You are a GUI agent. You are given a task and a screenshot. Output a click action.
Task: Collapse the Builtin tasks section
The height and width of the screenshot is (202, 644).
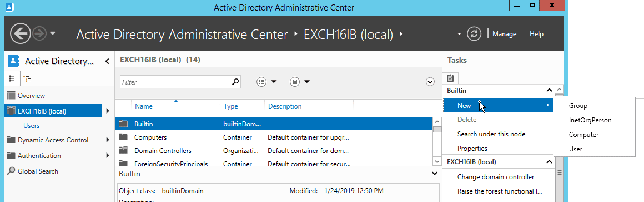tap(549, 91)
